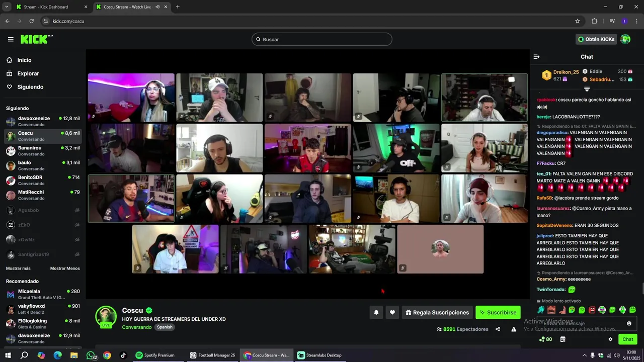Open WhatsApp from taskbar
644x362 pixels.
(x=92, y=355)
